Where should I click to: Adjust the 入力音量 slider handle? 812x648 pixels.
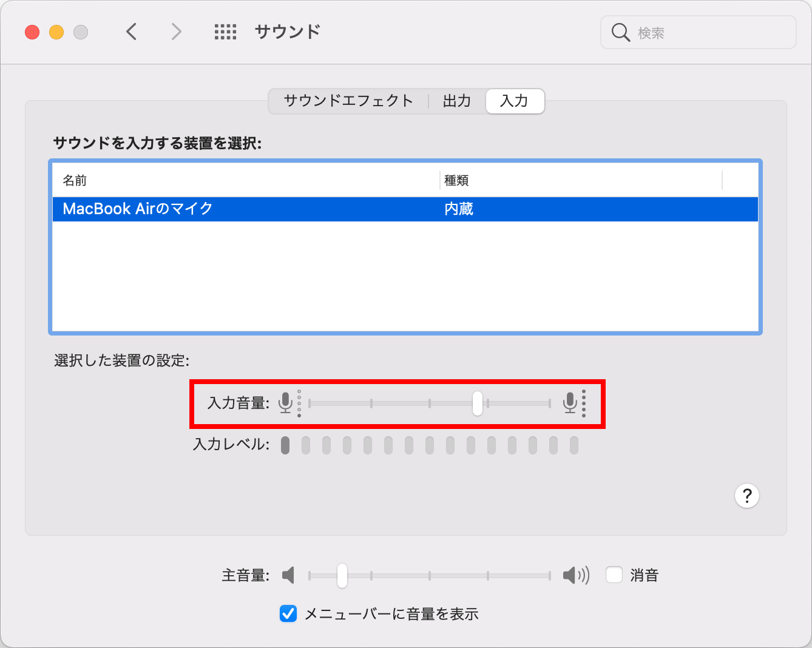point(477,402)
